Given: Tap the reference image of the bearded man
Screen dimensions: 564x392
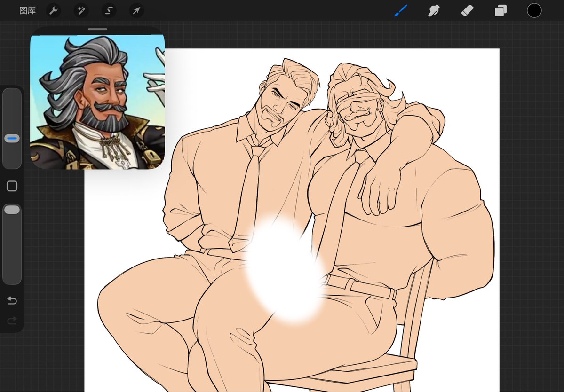Looking at the screenshot, I should pyautogui.click(x=97, y=102).
